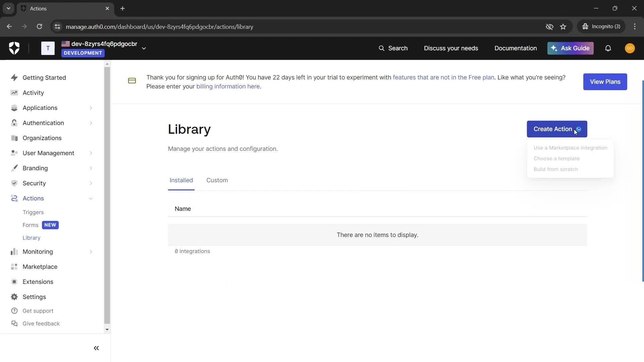This screenshot has width=644, height=362.
Task: Open the Get support link
Action: 38,311
